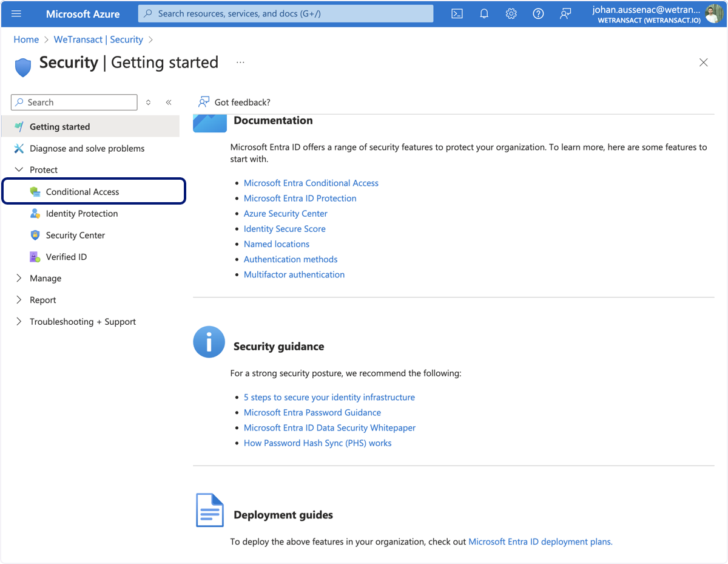Open the header feedback icon
728x564 pixels.
(565, 13)
